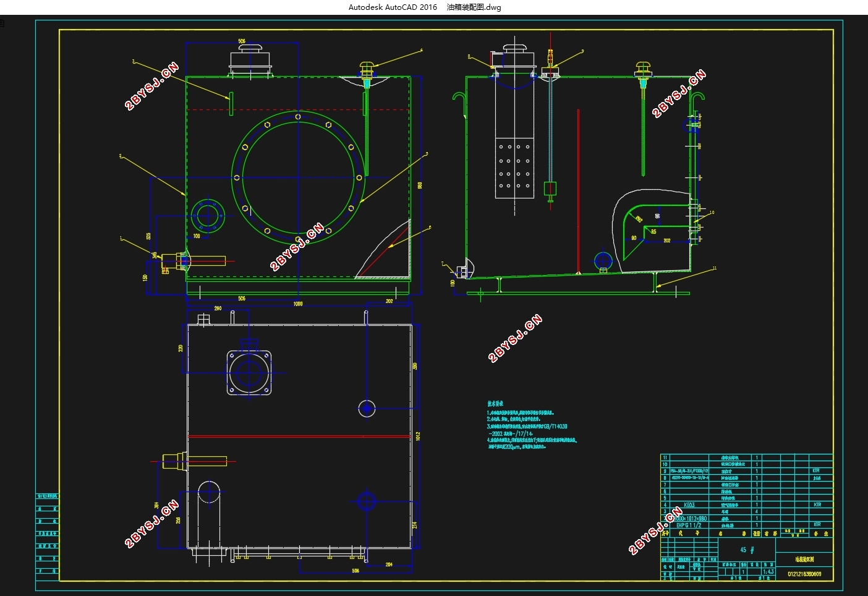Select the '1000×1012×980' parts list cell

point(690,518)
